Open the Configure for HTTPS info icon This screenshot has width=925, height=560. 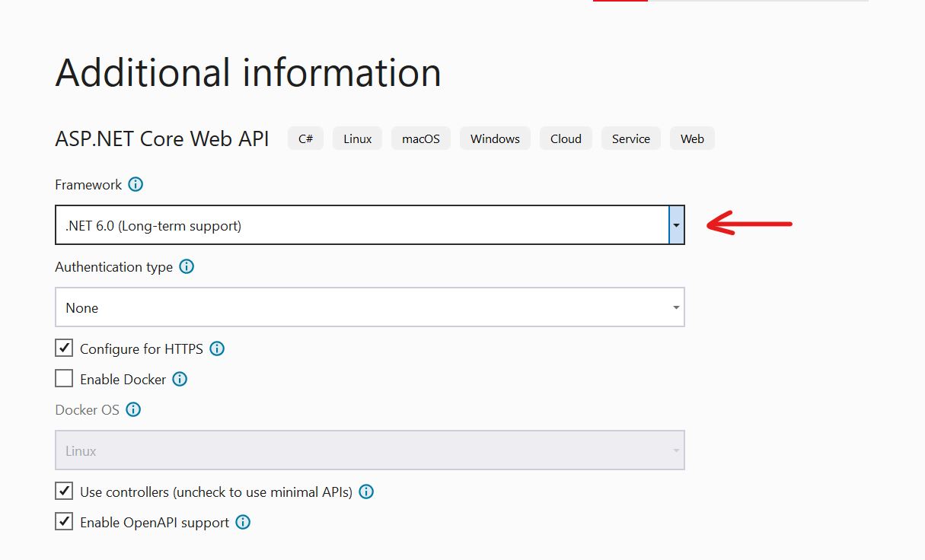pyautogui.click(x=217, y=348)
